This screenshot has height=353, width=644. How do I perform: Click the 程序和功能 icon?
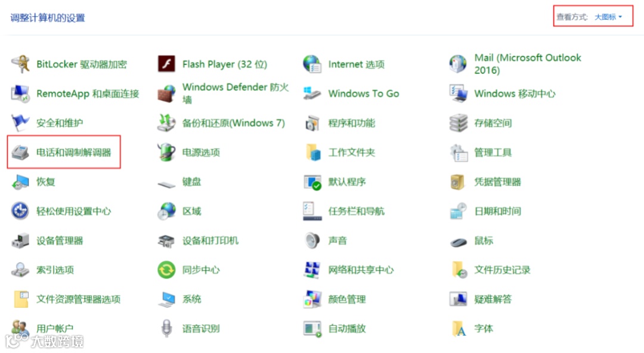coord(312,123)
